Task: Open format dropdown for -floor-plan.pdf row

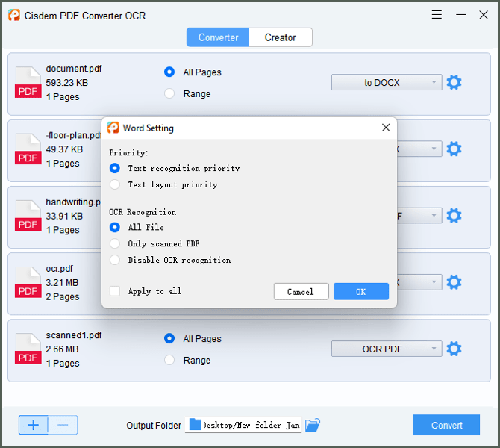Action: coord(419,149)
